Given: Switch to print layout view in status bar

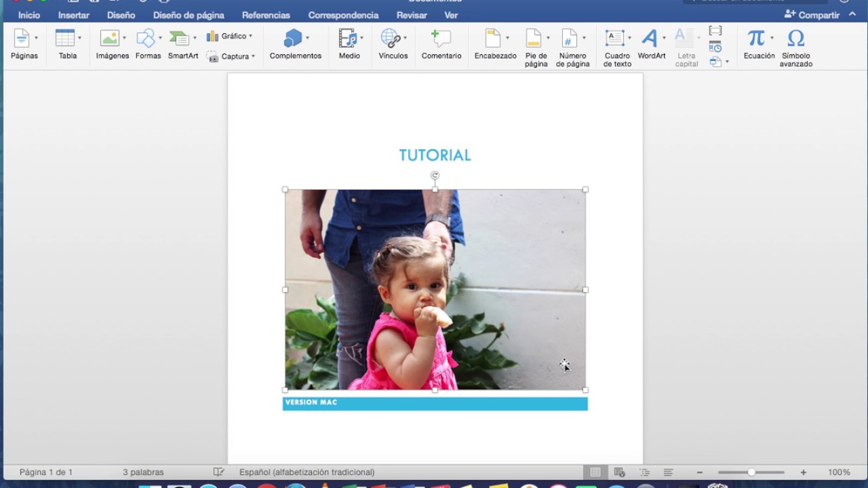Looking at the screenshot, I should [595, 472].
